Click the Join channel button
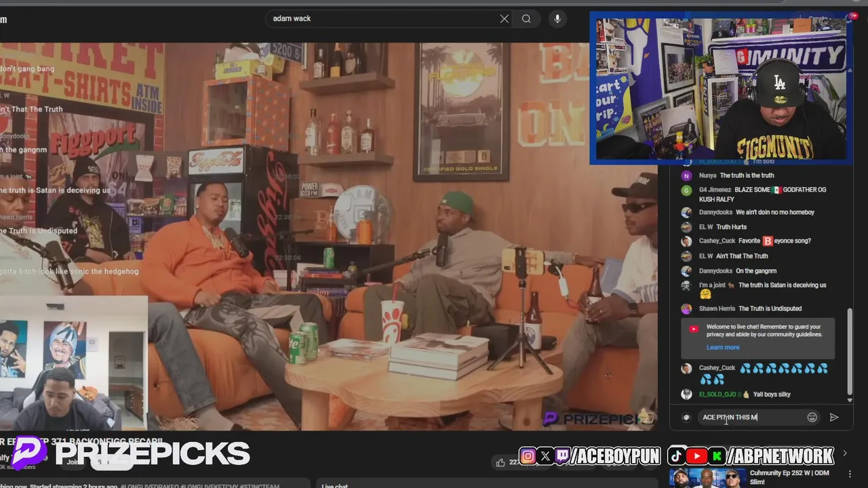 (x=73, y=462)
